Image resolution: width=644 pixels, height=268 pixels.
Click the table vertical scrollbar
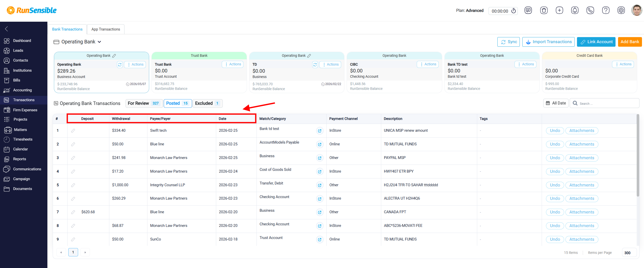point(638,155)
